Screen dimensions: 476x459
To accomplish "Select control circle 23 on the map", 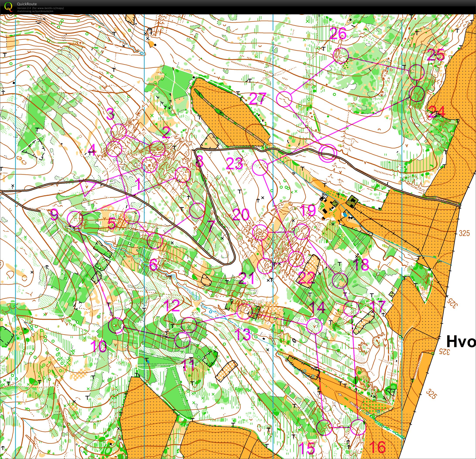I will pyautogui.click(x=260, y=167).
